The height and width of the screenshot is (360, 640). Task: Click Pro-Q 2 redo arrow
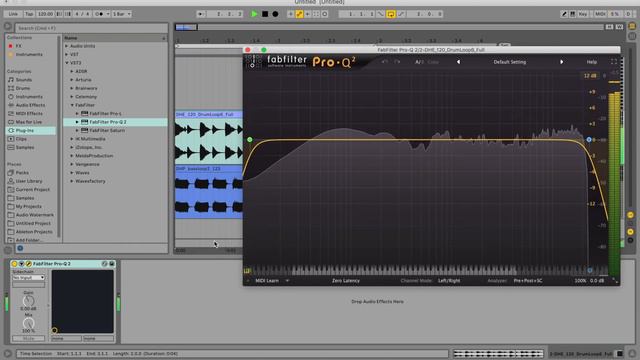pos(397,62)
